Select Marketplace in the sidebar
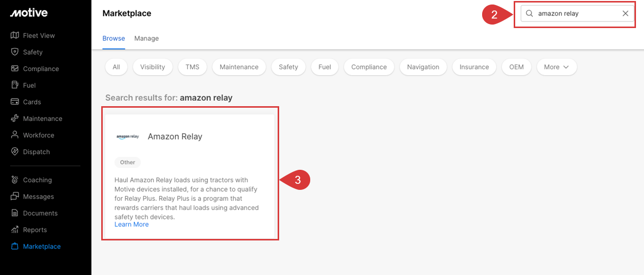Image resolution: width=644 pixels, height=275 pixels. point(42,246)
